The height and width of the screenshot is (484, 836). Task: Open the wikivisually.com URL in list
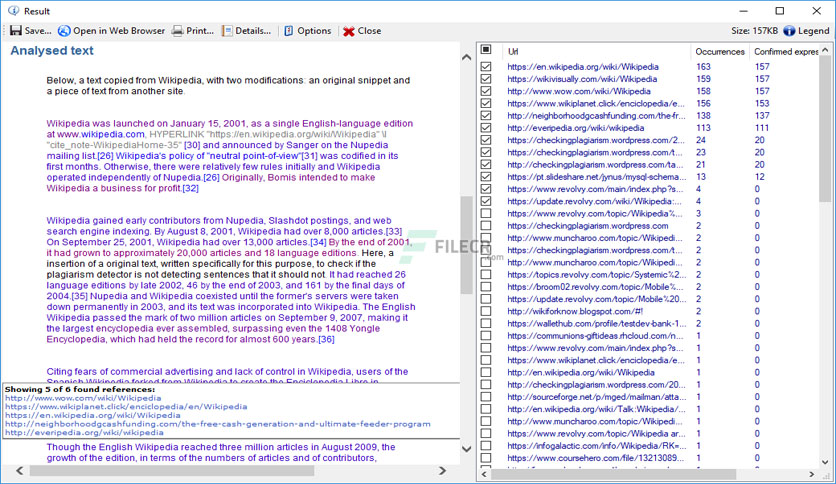tap(582, 79)
